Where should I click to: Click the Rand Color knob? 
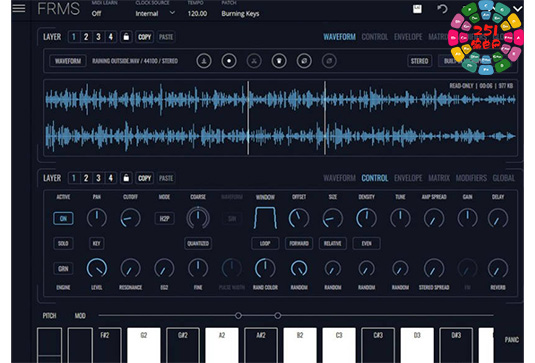coord(265,268)
